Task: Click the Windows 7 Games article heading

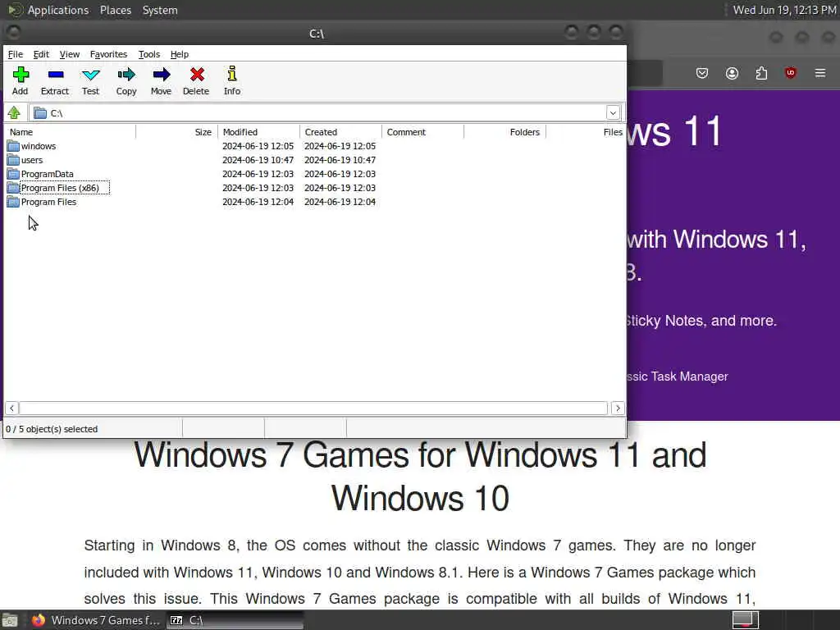Action: [x=420, y=477]
